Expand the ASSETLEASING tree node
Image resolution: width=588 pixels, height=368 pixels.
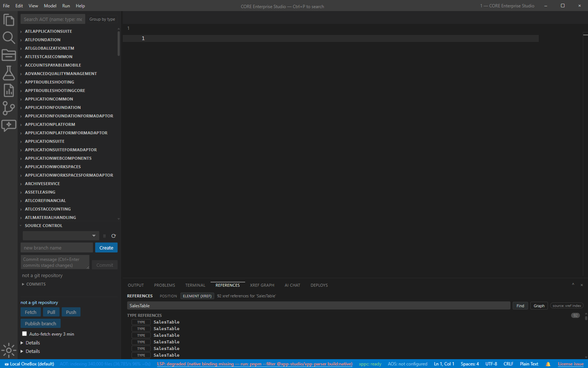[21, 192]
